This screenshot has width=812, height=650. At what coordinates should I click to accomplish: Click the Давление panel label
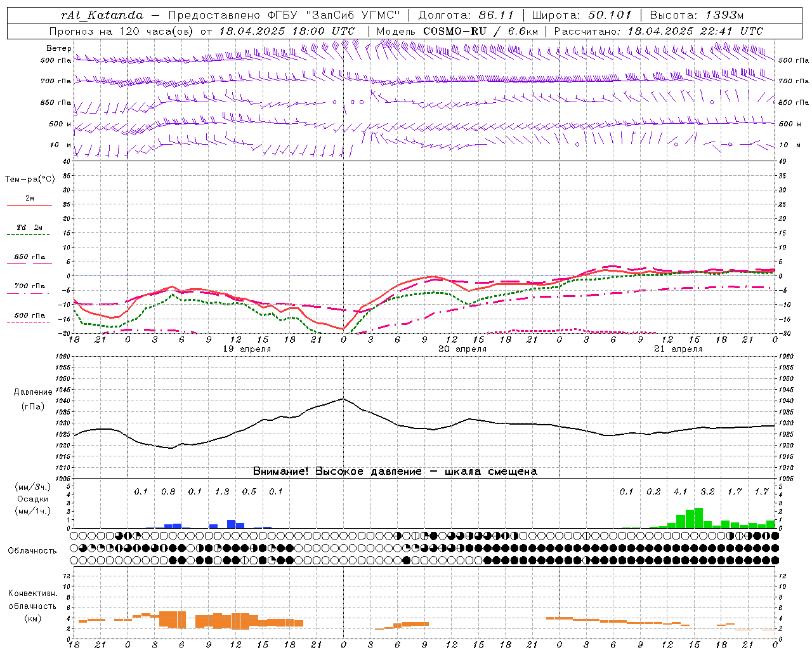coord(32,392)
